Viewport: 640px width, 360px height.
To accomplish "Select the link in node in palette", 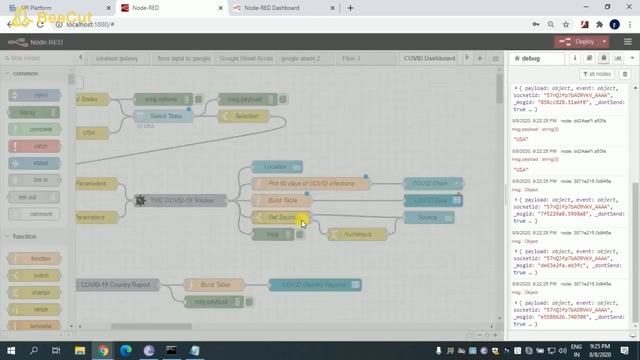I will pyautogui.click(x=34, y=180).
